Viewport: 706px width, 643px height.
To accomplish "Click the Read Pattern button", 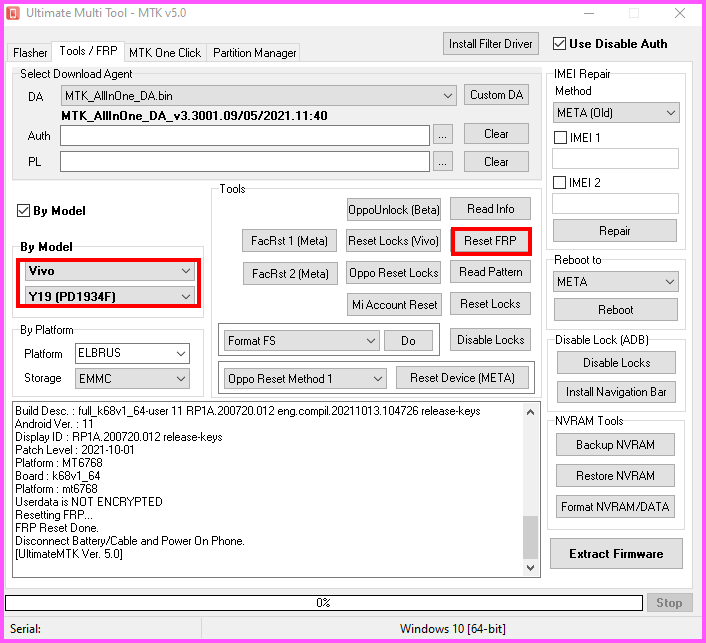I will point(490,272).
